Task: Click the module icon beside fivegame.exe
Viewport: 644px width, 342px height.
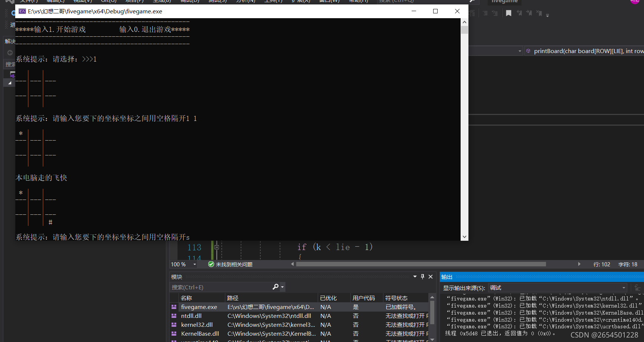Action: click(174, 307)
